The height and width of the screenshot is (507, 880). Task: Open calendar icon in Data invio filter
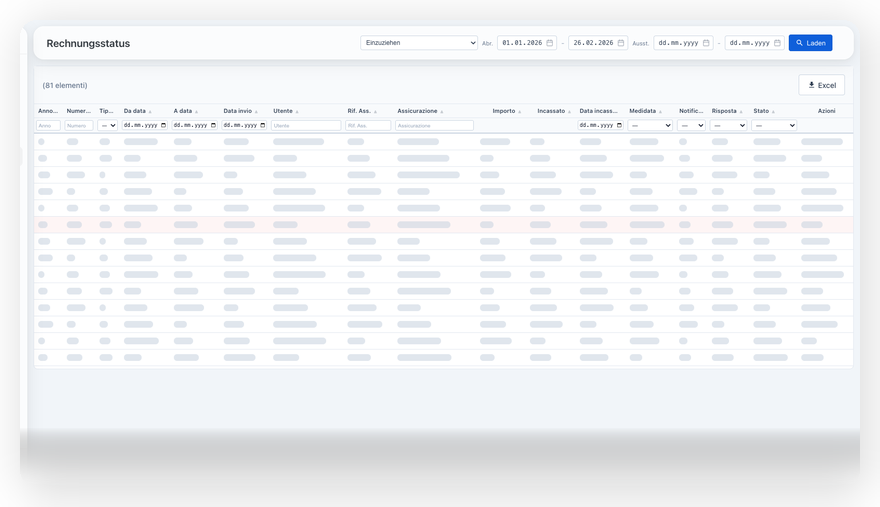[263, 125]
